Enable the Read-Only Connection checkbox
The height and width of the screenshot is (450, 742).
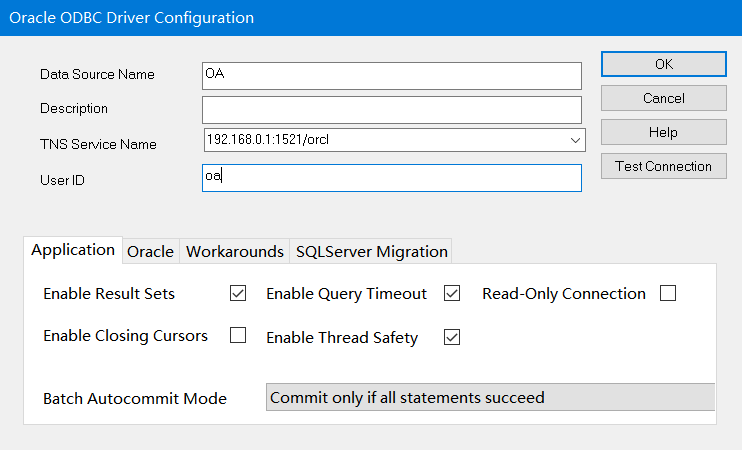(668, 294)
